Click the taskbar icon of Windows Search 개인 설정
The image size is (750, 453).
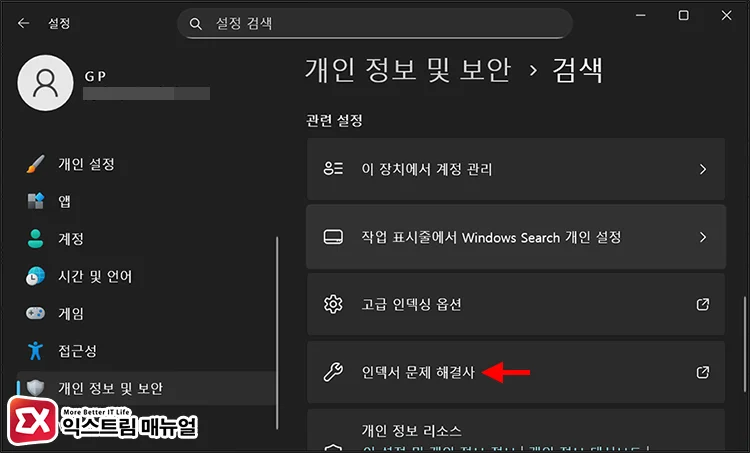pyautogui.click(x=333, y=237)
